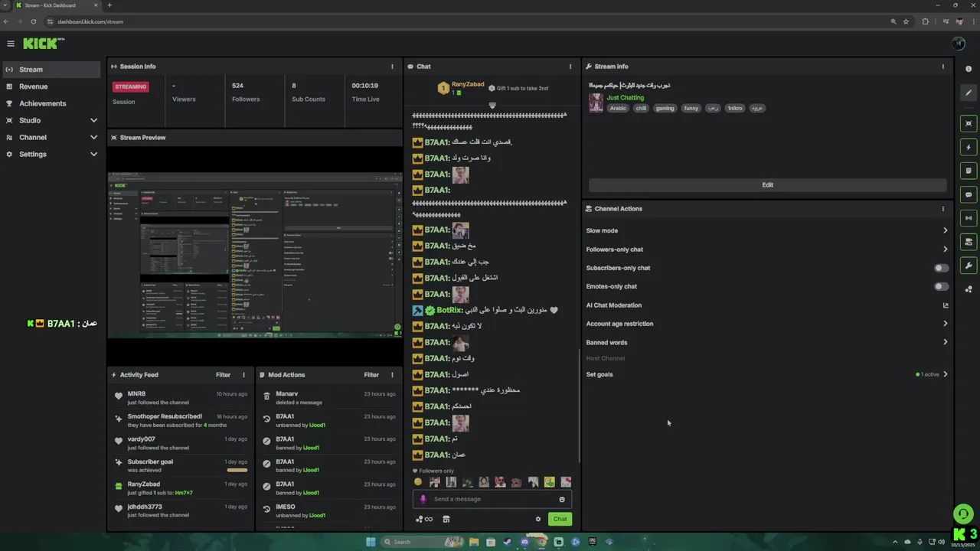Image resolution: width=980 pixels, height=551 pixels.
Task: Toggle Subscribers-only chat switch
Action: [942, 268]
